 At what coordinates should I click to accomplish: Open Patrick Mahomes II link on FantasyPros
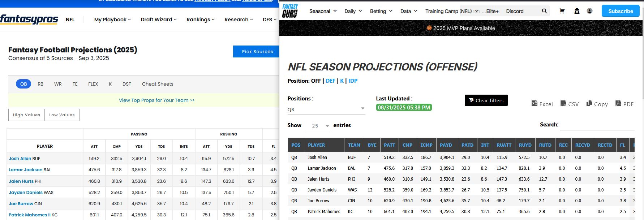(x=30, y=215)
